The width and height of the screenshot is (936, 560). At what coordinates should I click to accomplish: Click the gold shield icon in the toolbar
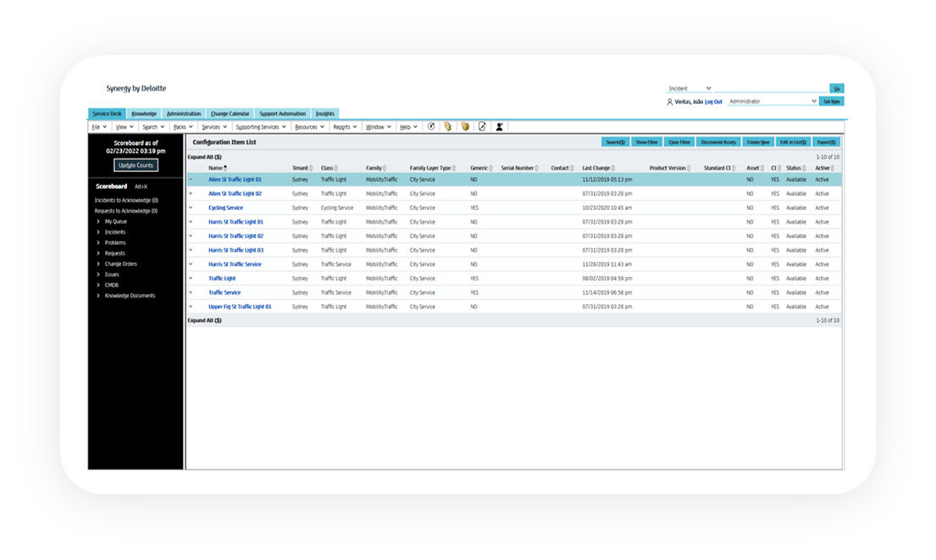[x=465, y=126]
